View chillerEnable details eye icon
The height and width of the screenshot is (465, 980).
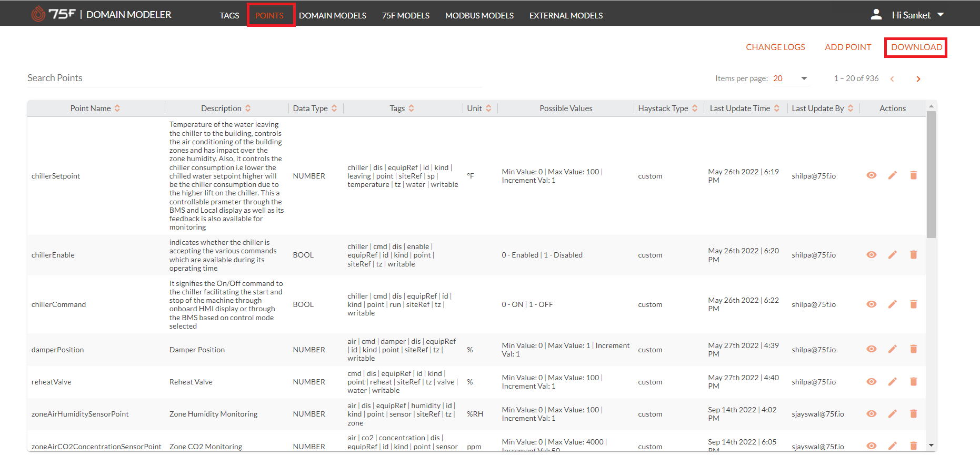[x=872, y=255]
